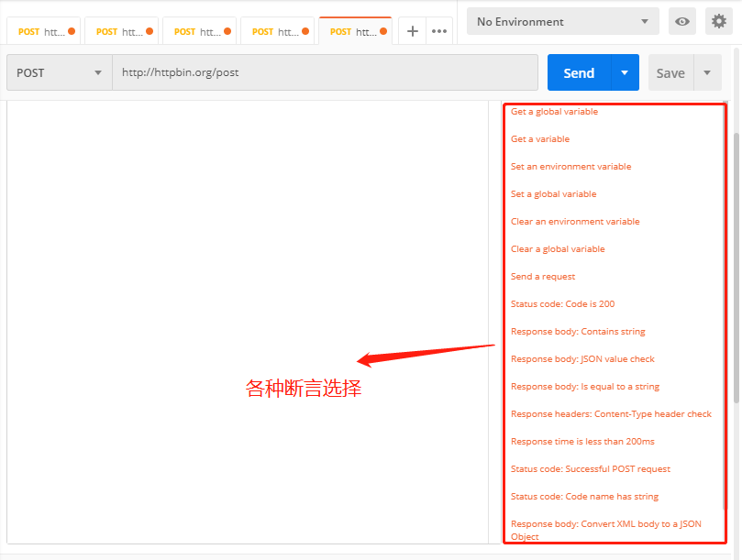Insert 'Clear an environment variable' snippet
Viewport: 742px width, 560px height.
(x=575, y=222)
